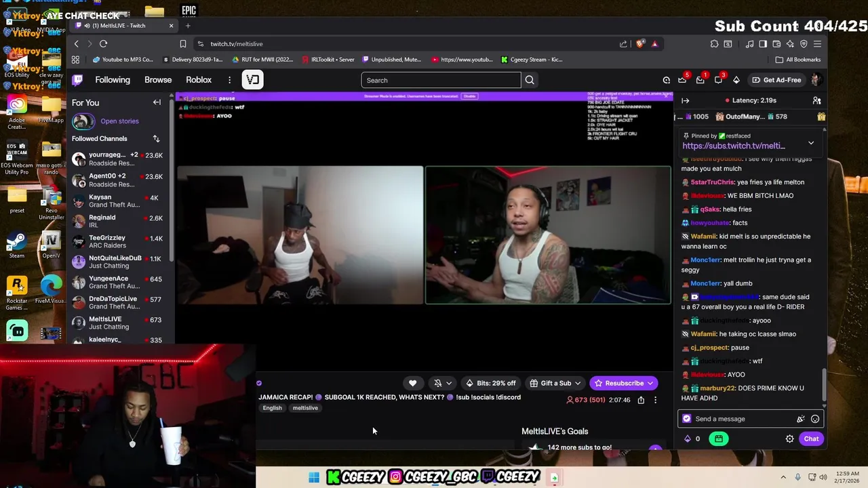The height and width of the screenshot is (488, 868).
Task: Open DreDaTopicLive channel in sidebar
Action: coord(119,302)
